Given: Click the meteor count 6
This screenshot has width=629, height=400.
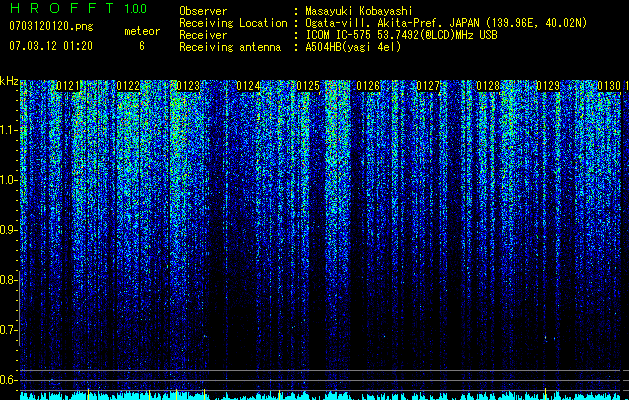Looking at the screenshot, I should 142,46.
